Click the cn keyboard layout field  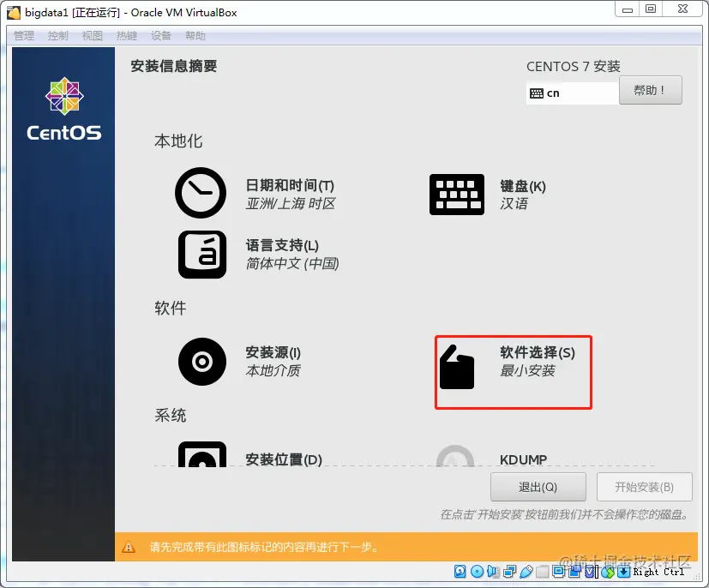tap(572, 93)
